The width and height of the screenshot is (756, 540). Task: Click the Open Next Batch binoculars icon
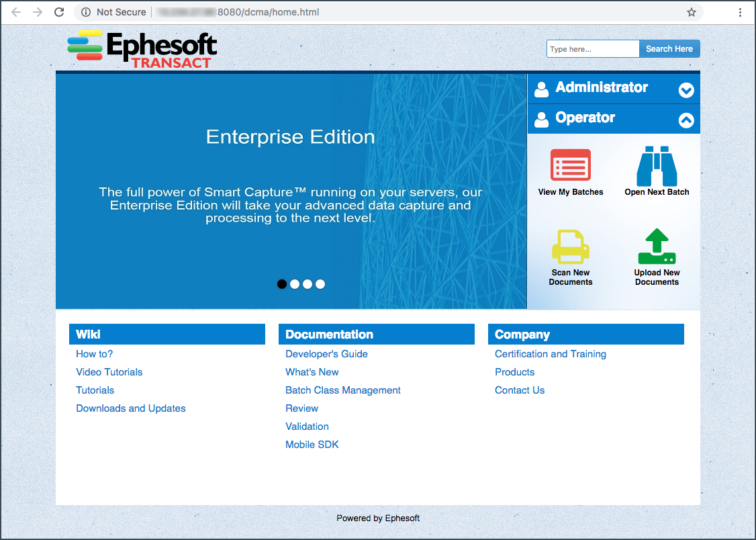coord(657,166)
